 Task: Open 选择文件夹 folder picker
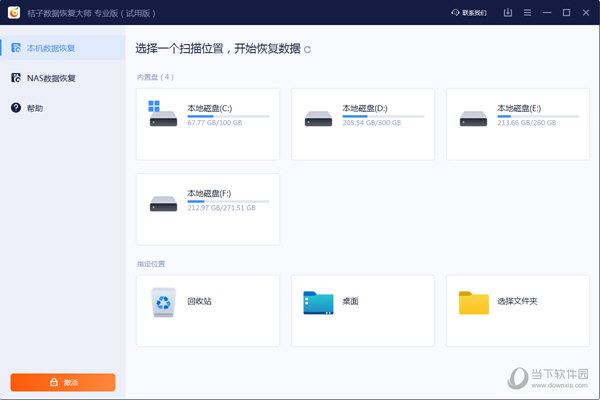(x=517, y=300)
